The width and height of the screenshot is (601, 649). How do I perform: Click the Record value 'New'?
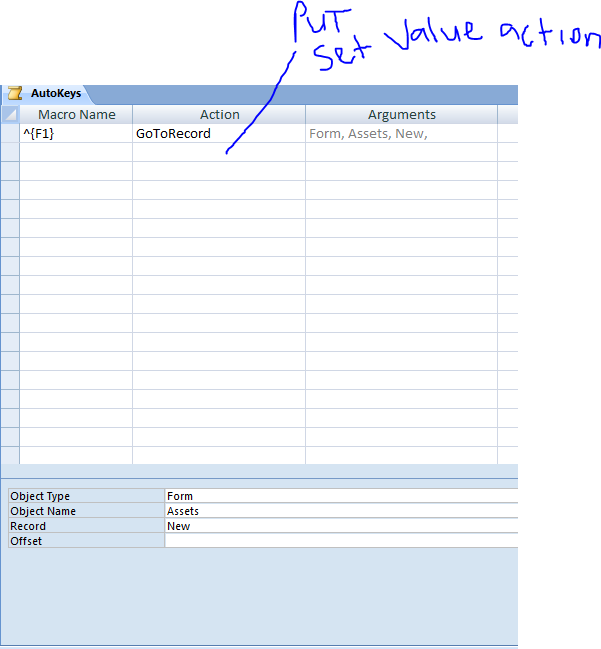coord(341,526)
